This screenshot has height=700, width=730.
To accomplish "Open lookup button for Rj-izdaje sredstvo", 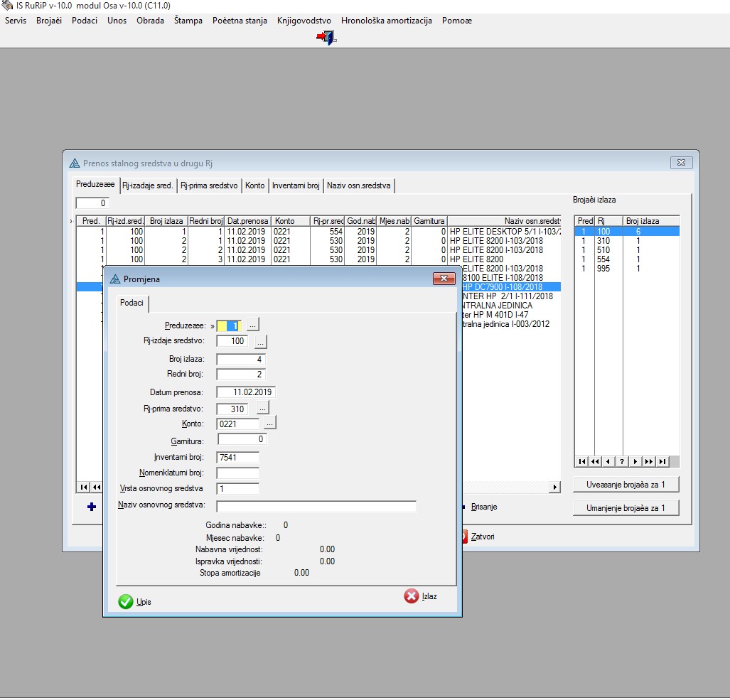I will pyautogui.click(x=261, y=342).
